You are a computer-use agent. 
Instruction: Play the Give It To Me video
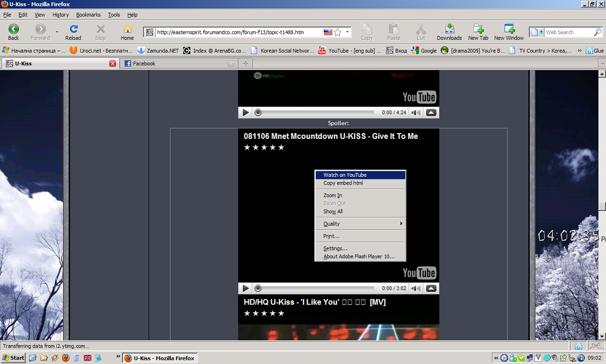pyautogui.click(x=246, y=288)
